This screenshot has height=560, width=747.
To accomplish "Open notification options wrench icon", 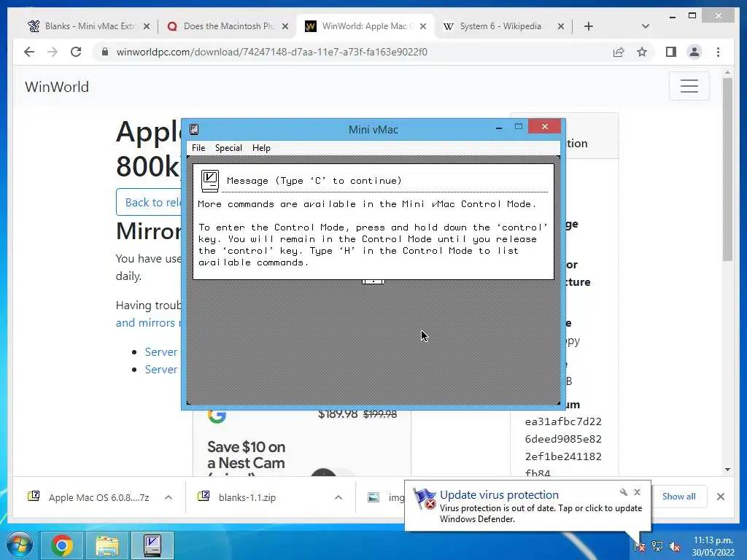I will pos(623,492).
